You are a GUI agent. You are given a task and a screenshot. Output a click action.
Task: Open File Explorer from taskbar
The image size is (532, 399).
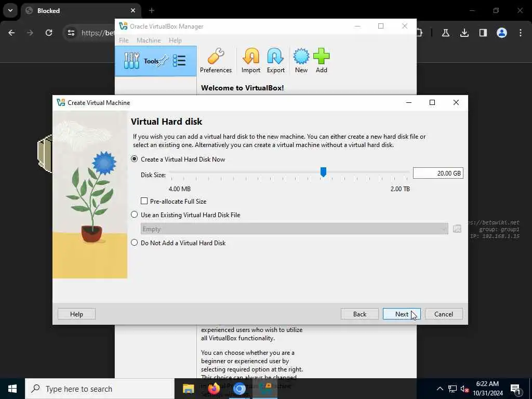click(188, 389)
